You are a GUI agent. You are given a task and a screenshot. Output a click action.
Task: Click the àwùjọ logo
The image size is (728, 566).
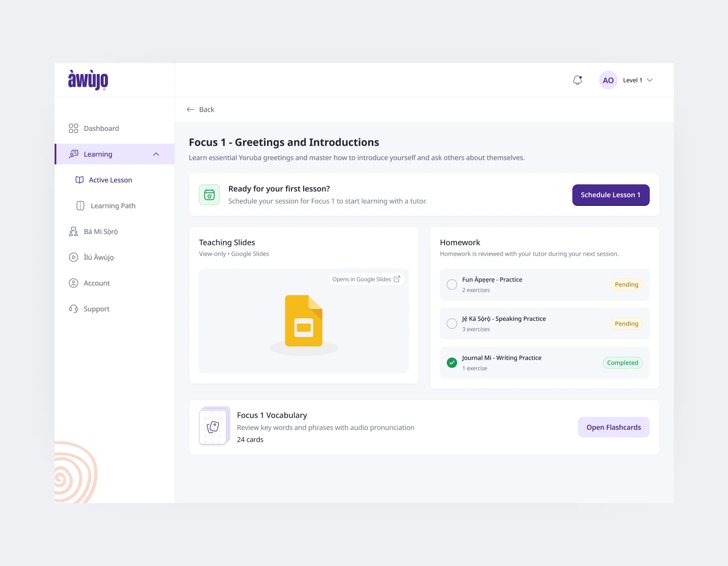[x=88, y=80]
